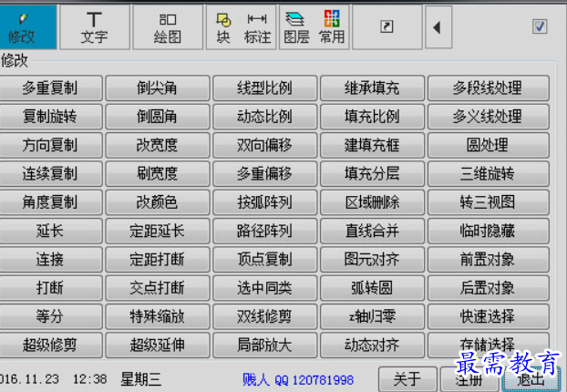
Task: Switch to the 文字 tab
Action: pos(95,27)
